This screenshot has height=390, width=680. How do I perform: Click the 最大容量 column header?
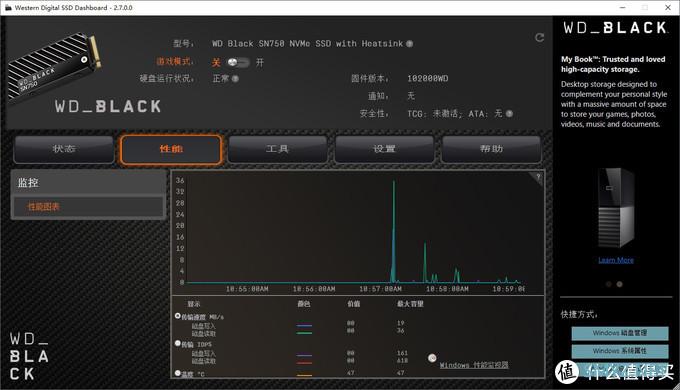pos(410,304)
